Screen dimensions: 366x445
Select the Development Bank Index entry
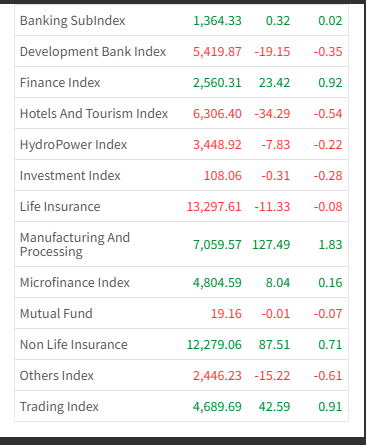tap(93, 52)
